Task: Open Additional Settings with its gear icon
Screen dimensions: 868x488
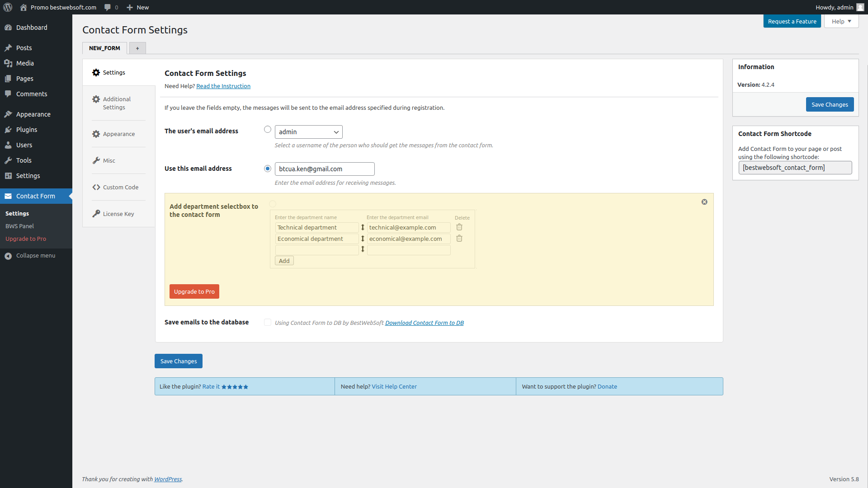Action: point(117,103)
